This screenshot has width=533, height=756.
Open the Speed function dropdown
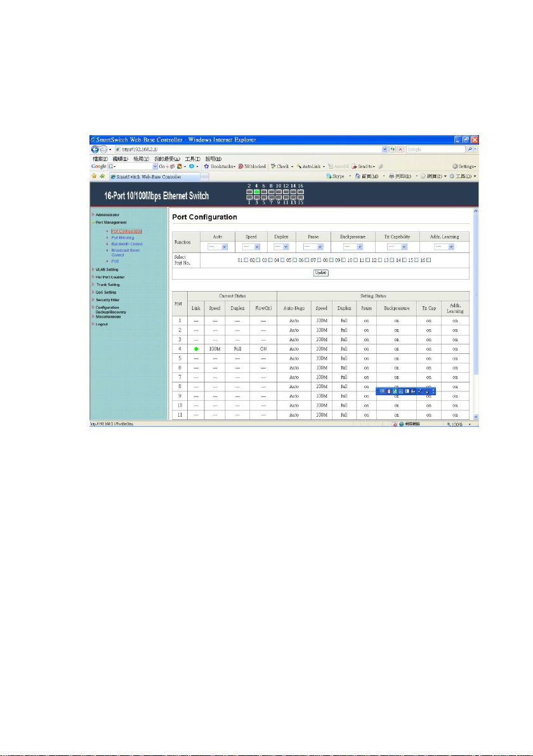pos(251,247)
